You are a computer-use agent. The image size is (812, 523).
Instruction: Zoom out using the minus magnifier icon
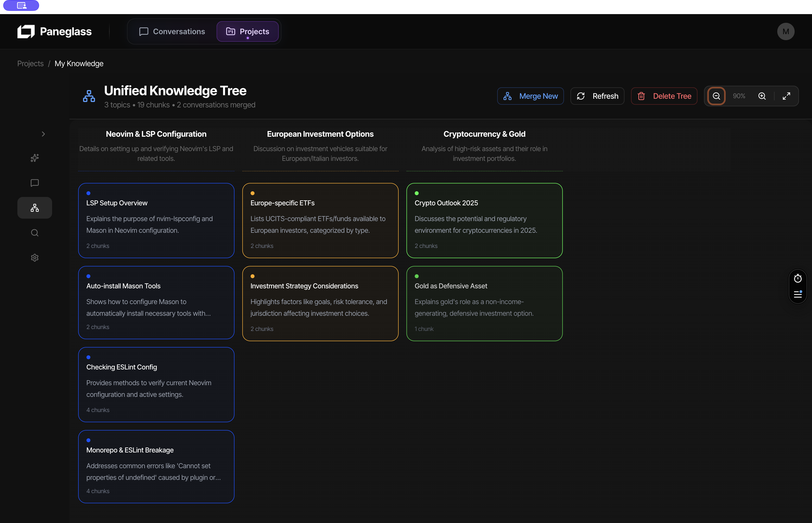point(716,96)
